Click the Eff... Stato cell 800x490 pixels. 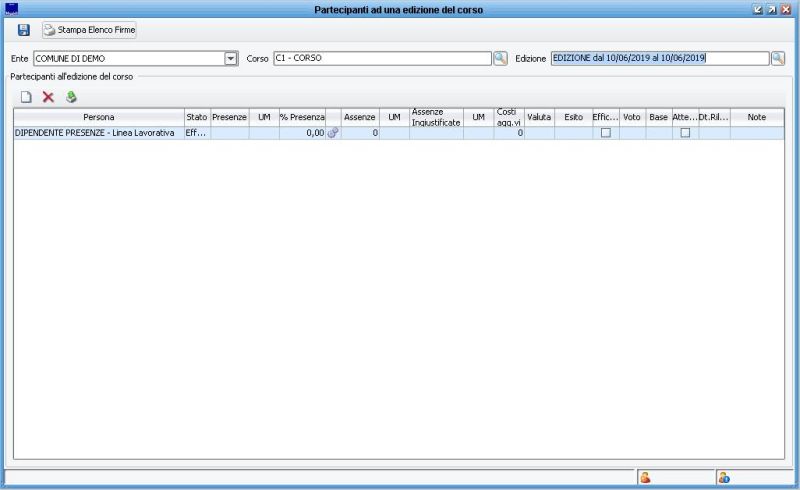pyautogui.click(x=197, y=133)
